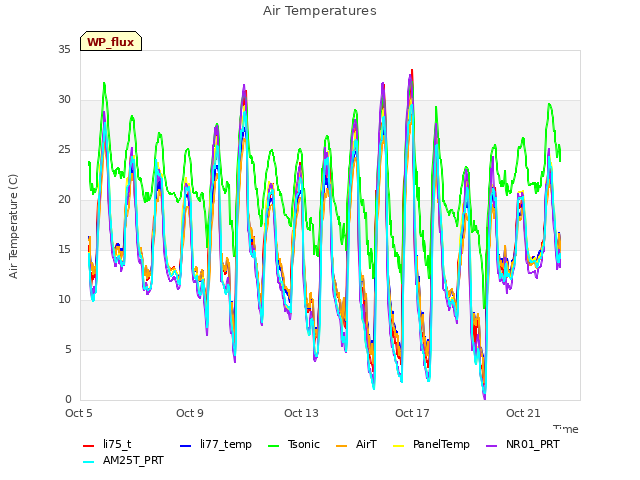Click the NR01_PRT purple legend swatch
The width and height of the screenshot is (640, 480).
click(x=491, y=446)
